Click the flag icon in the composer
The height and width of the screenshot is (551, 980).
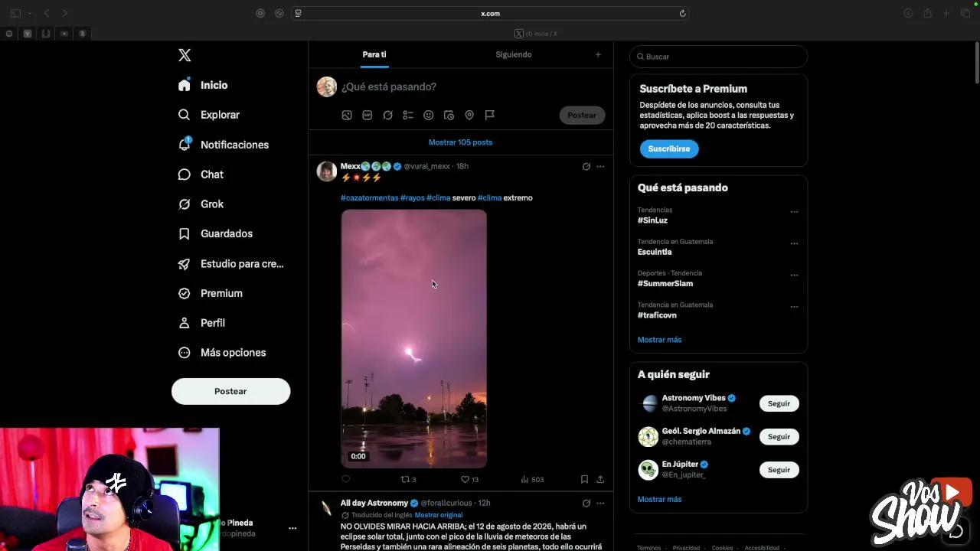point(490,115)
